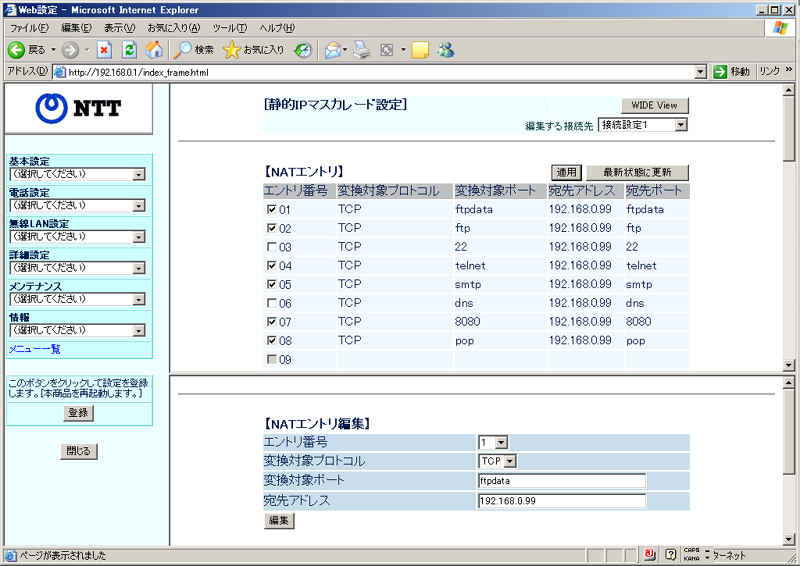Viewport: 800px width, 566px height.
Task: Click the Refresh page icon
Action: 130,50
